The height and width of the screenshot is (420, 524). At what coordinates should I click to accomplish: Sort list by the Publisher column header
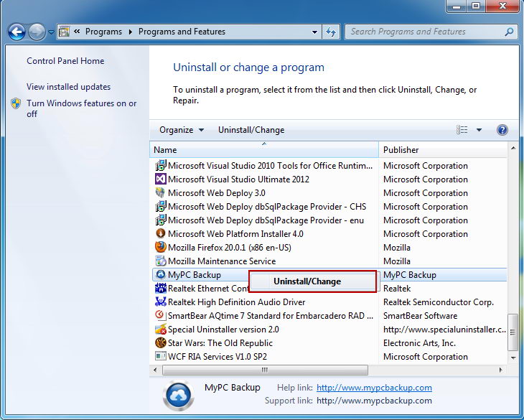(442, 149)
